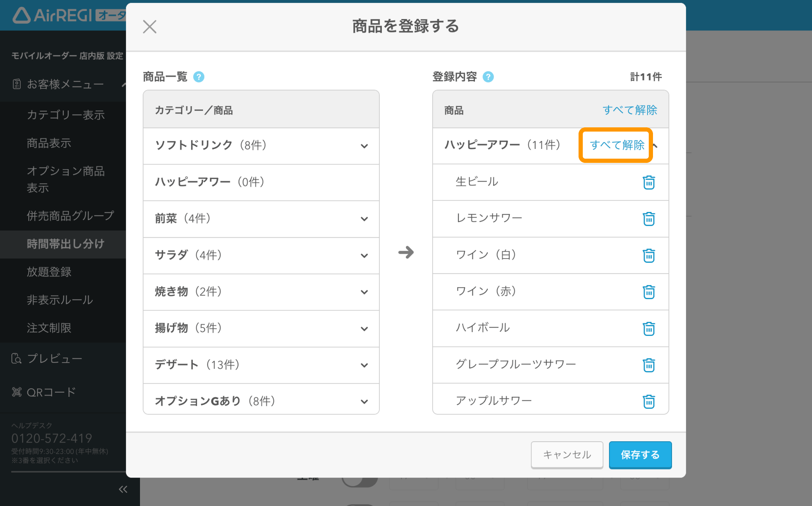Open 放題登録 in sidebar
812x506 pixels.
click(49, 272)
